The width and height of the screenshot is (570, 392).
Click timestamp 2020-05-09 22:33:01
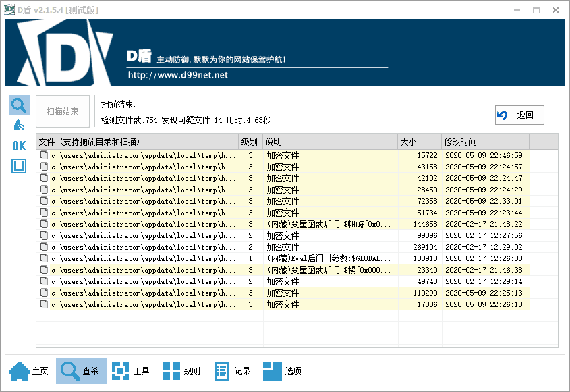point(484,201)
